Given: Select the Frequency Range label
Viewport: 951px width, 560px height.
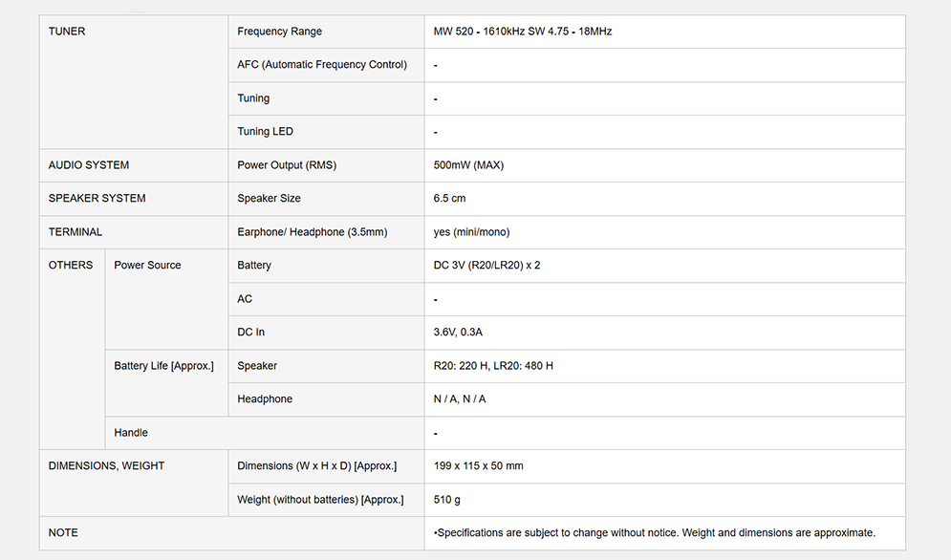Looking at the screenshot, I should coord(279,32).
